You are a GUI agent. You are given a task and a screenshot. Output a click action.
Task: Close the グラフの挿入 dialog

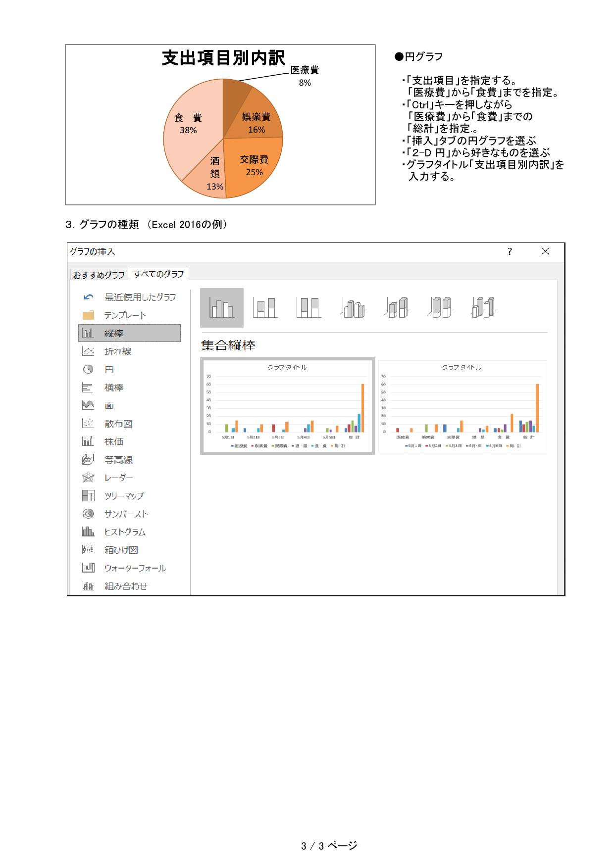tap(545, 252)
